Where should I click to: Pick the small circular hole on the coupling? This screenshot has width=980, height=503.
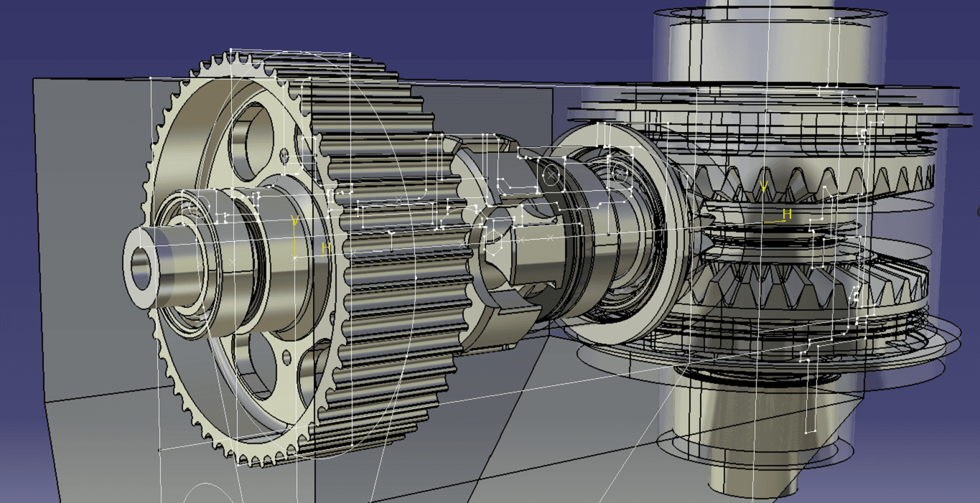551,174
